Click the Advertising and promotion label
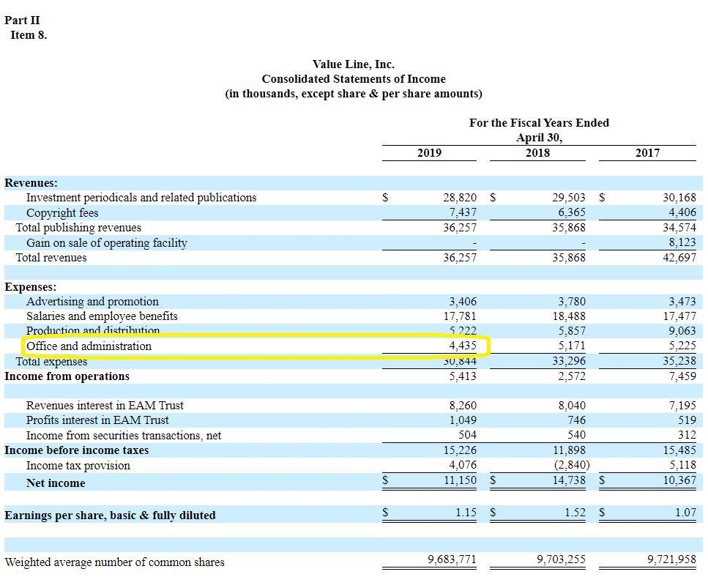The height and width of the screenshot is (588, 708). [x=92, y=302]
